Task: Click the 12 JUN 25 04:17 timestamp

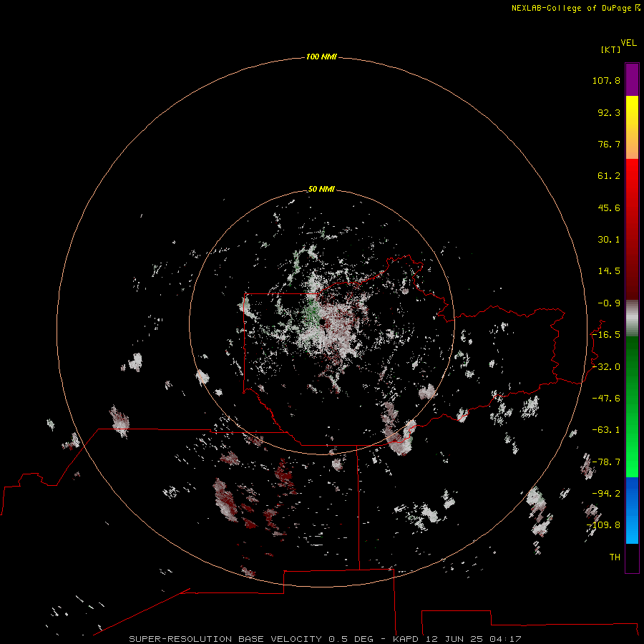Action: click(x=473, y=639)
